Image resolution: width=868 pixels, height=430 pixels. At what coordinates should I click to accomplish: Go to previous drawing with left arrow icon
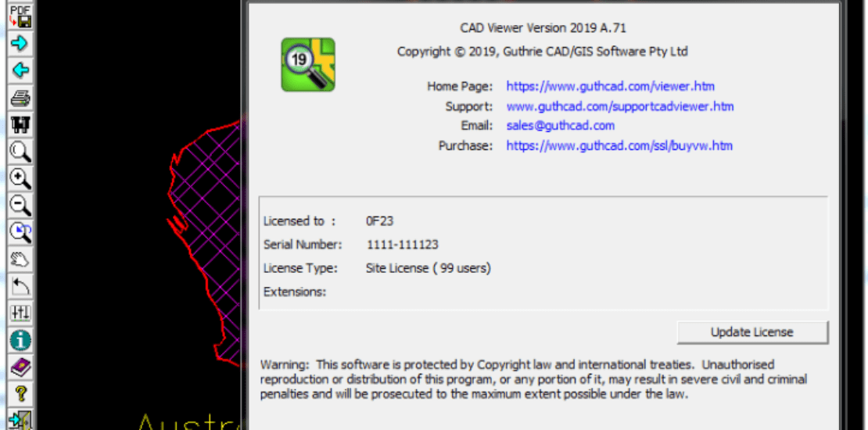(20, 70)
